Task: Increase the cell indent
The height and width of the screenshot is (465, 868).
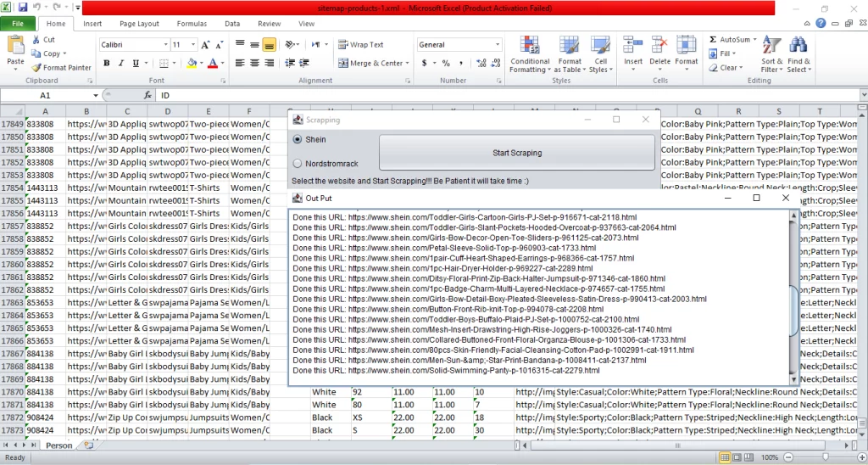Action: pos(303,63)
